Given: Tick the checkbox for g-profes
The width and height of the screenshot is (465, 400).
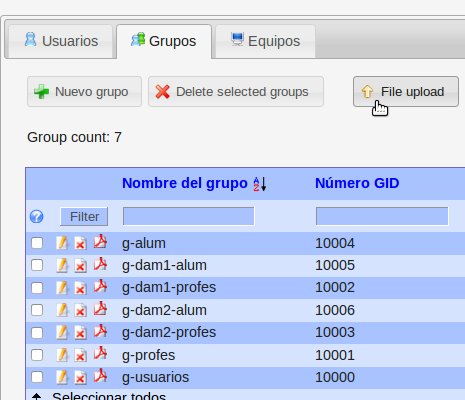Looking at the screenshot, I should coord(37,355).
